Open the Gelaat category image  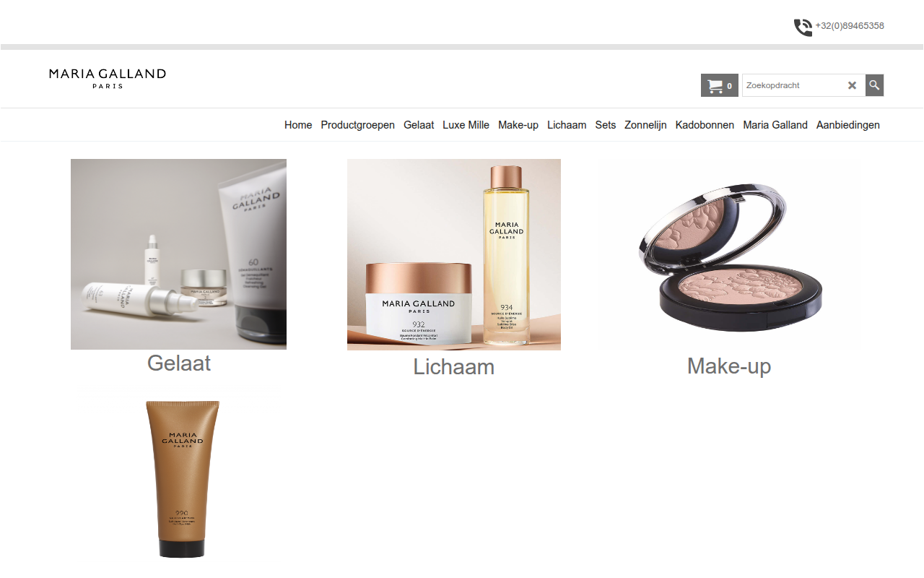(x=178, y=254)
